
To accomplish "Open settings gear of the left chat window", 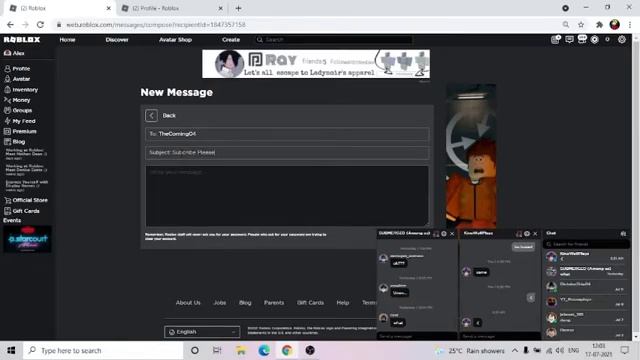I will click(x=444, y=233).
